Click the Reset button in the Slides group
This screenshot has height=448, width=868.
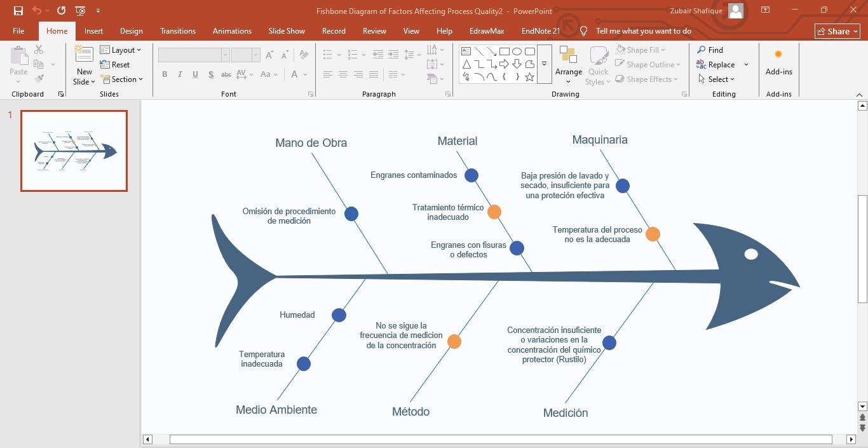point(116,64)
